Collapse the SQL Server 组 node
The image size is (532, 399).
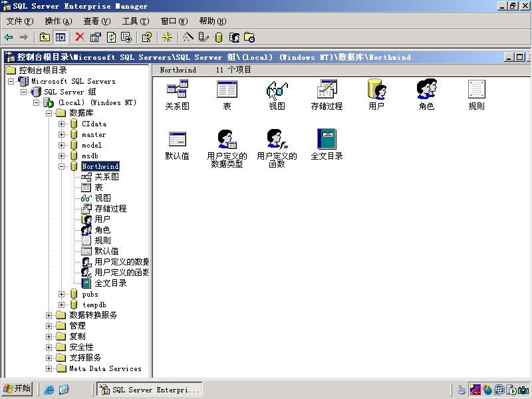click(x=23, y=92)
